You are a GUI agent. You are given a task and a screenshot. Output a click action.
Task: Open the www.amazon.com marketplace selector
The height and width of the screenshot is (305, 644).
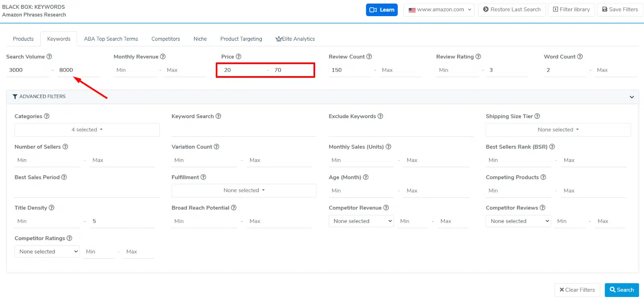(x=439, y=10)
